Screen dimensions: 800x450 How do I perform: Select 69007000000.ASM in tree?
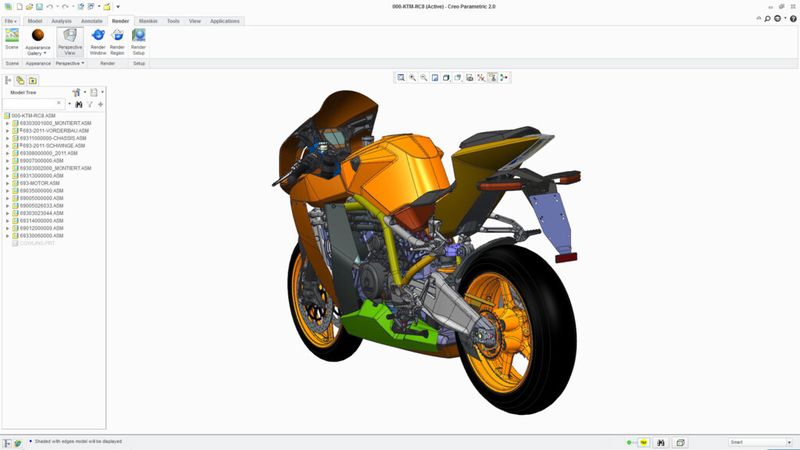pos(41,161)
